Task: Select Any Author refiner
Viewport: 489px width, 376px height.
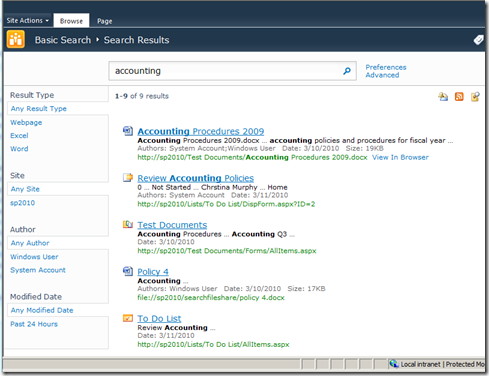Action: coord(30,243)
